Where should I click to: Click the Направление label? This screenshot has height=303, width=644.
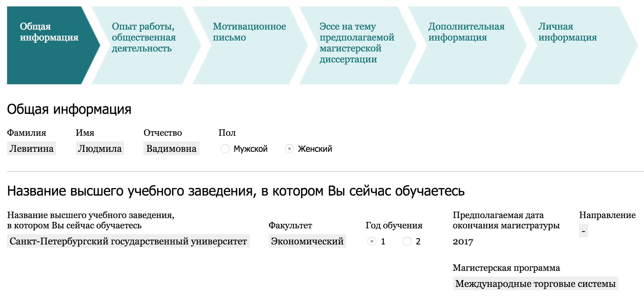click(607, 215)
